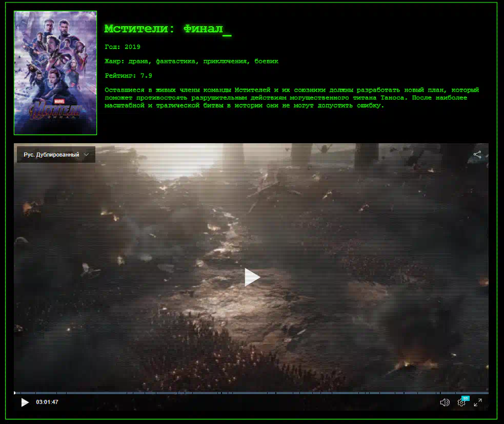Image resolution: width=504 pixels, height=424 pixels.
Task: Seek along the video progress bar
Action: (x=251, y=393)
